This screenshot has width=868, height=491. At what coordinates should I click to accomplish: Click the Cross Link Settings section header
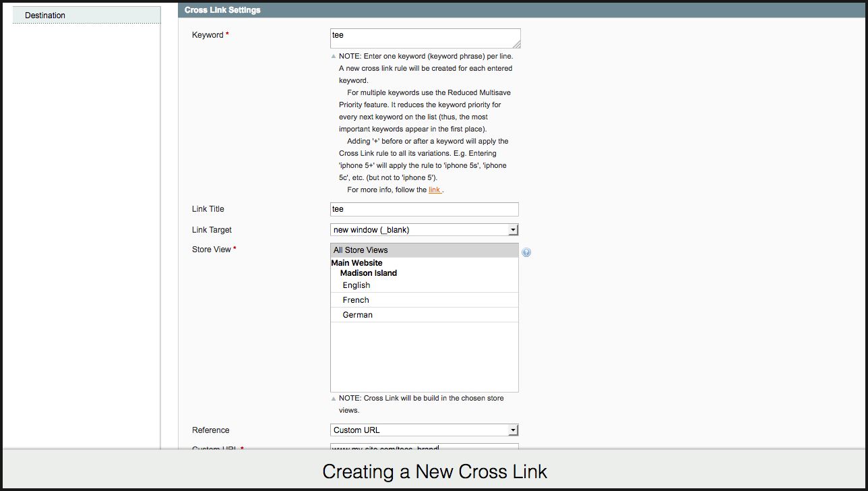coord(222,10)
